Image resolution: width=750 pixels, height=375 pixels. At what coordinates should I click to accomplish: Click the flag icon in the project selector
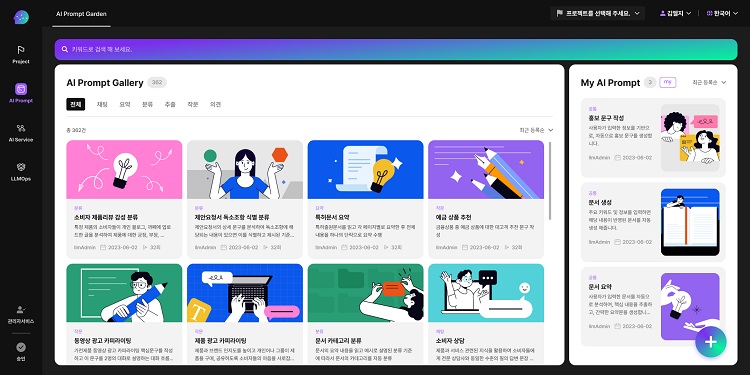[560, 13]
